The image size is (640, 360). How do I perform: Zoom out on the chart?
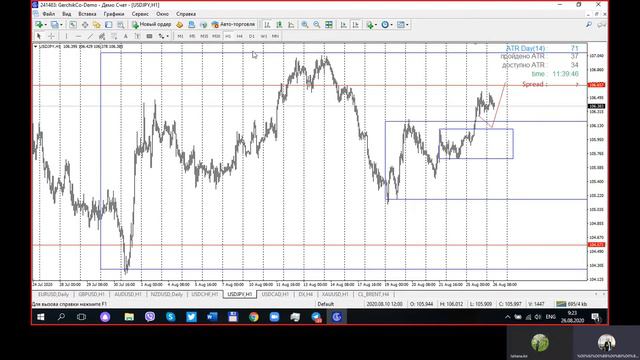[316, 25]
